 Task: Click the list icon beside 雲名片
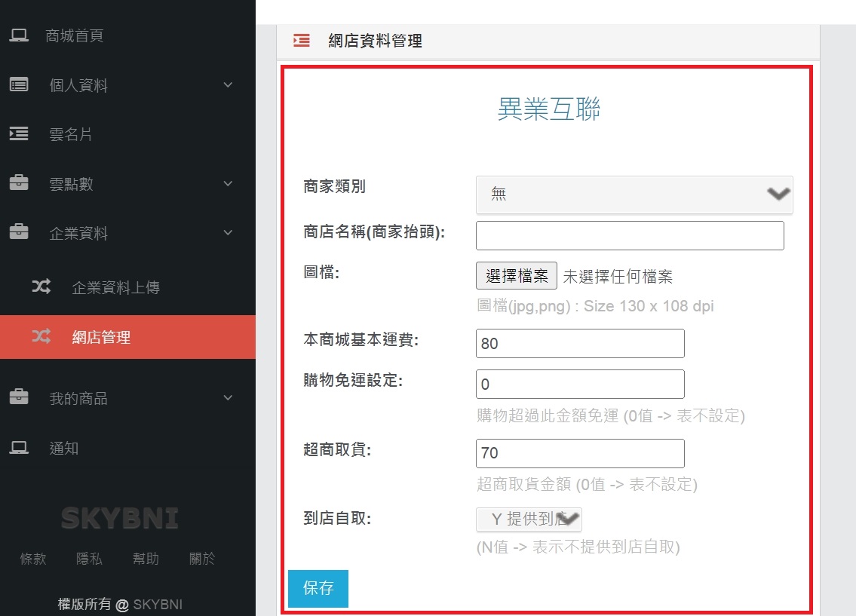pos(19,134)
